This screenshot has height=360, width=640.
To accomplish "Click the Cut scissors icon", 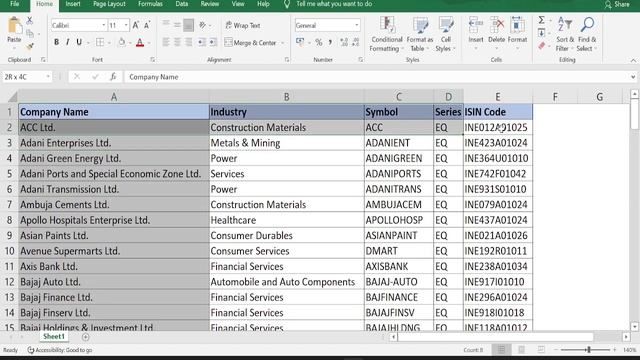I will click(x=29, y=20).
